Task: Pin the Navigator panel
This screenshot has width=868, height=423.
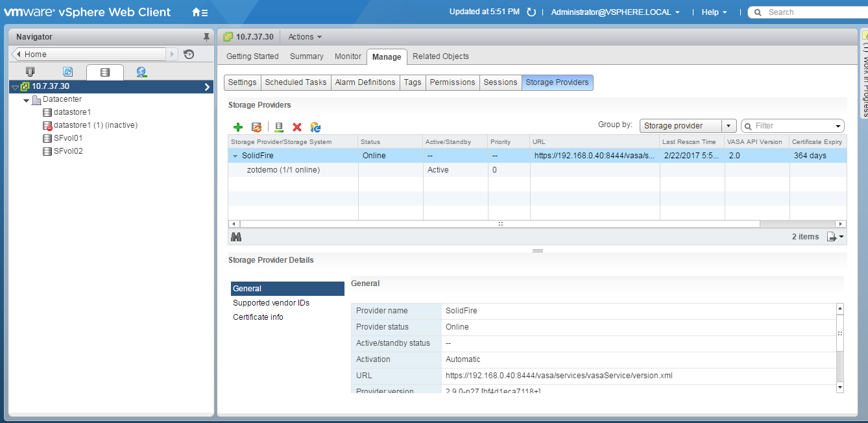Action: click(206, 37)
